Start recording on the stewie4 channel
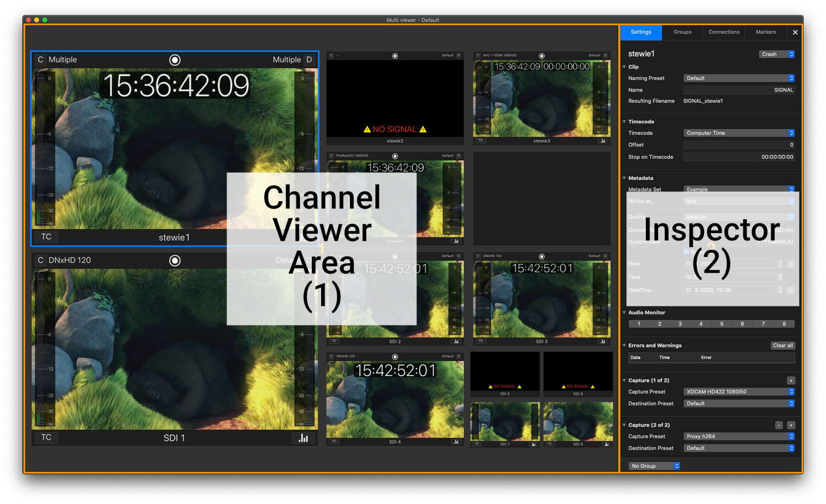The height and width of the screenshot is (504, 826). click(395, 156)
